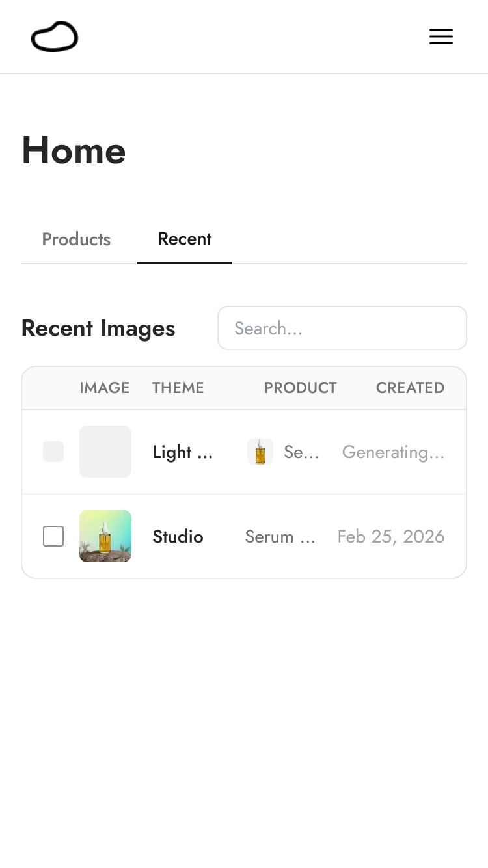Click the small serum bottle product icon
Viewport: 488px width, 868px height.
pos(260,452)
